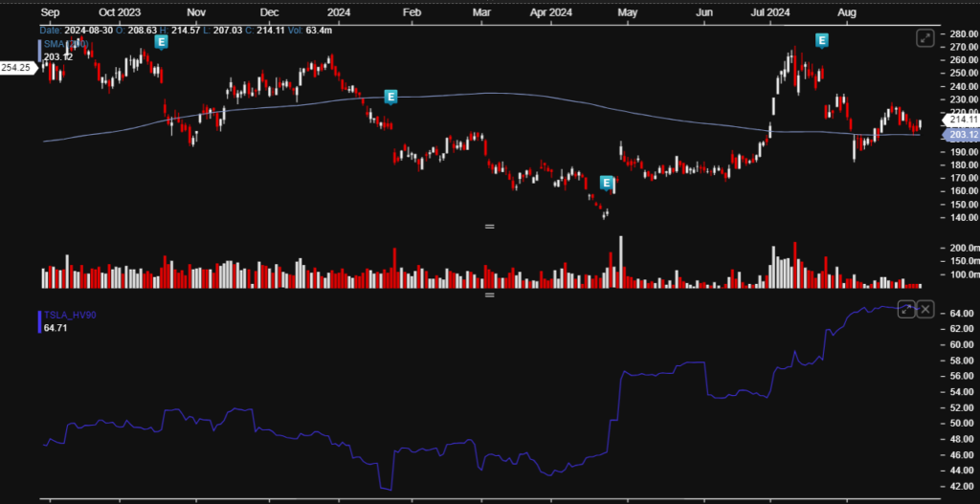Click the 64.71 value under TSLA_HV90
The width and height of the screenshot is (980, 504).
(56, 327)
